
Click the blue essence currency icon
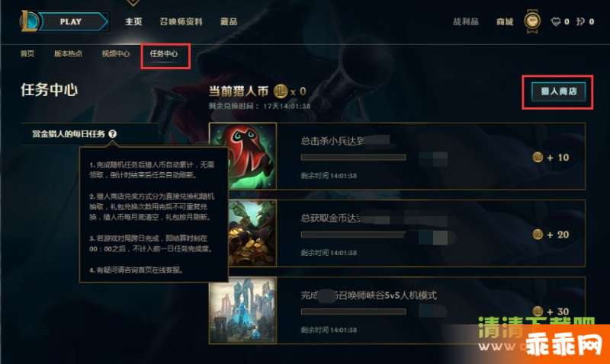[580, 22]
